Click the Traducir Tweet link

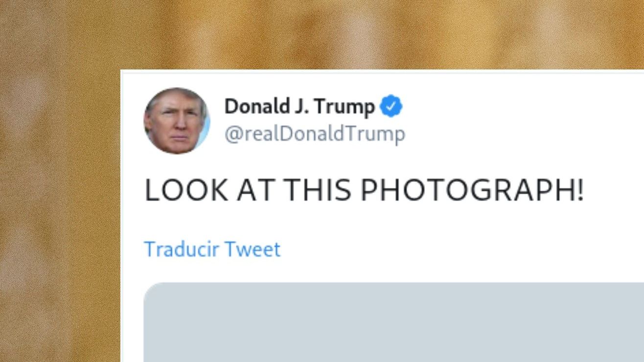pyautogui.click(x=212, y=249)
